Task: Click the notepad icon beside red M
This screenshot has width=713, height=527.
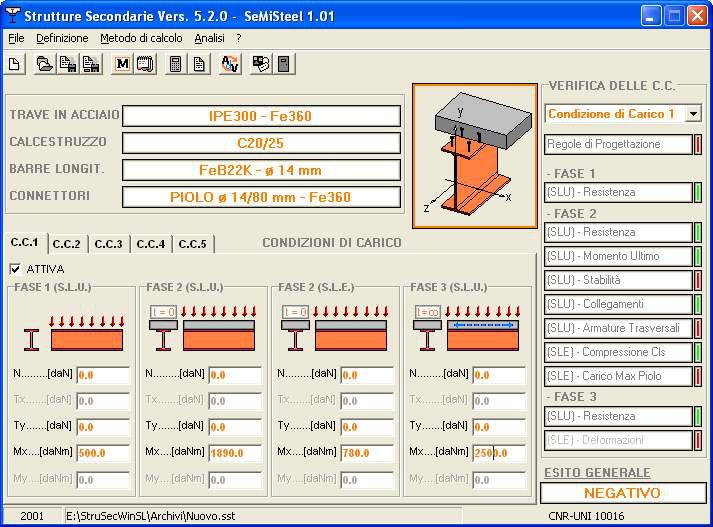Action: coord(145,65)
